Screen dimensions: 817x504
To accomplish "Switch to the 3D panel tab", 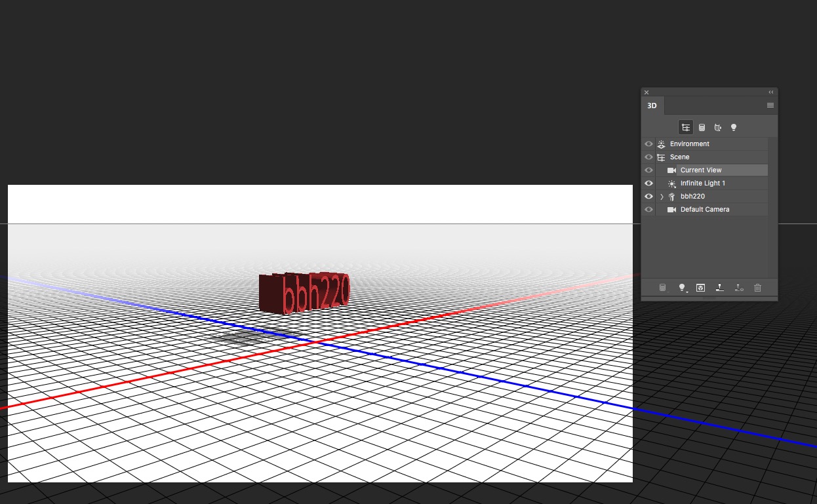I will pos(652,106).
